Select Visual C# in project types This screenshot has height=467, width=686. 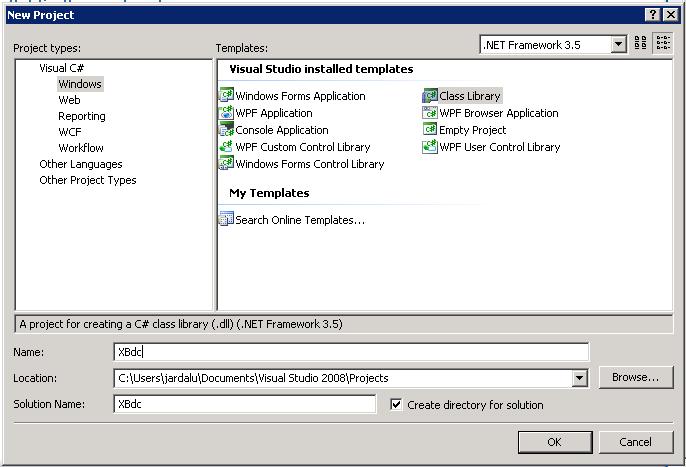point(62,68)
